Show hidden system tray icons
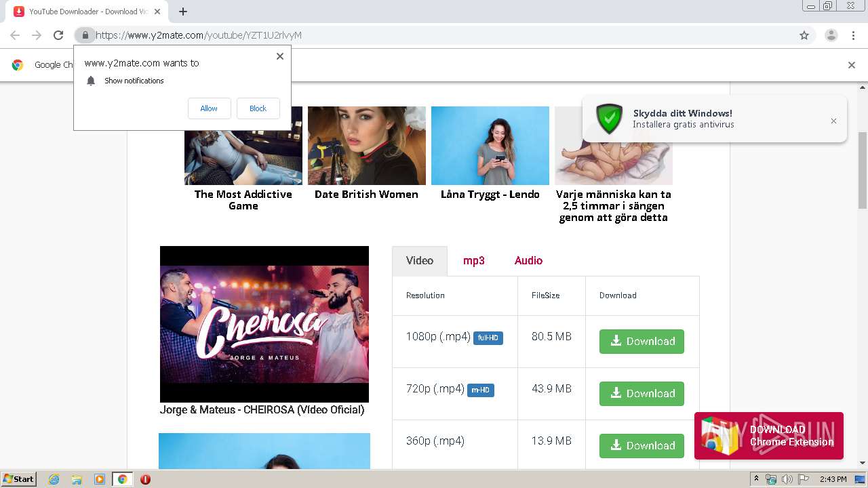The width and height of the screenshot is (868, 488). click(757, 479)
